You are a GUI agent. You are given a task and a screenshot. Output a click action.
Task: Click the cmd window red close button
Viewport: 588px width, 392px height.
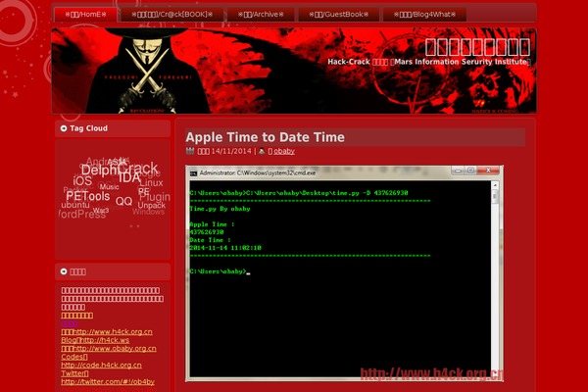(488, 171)
